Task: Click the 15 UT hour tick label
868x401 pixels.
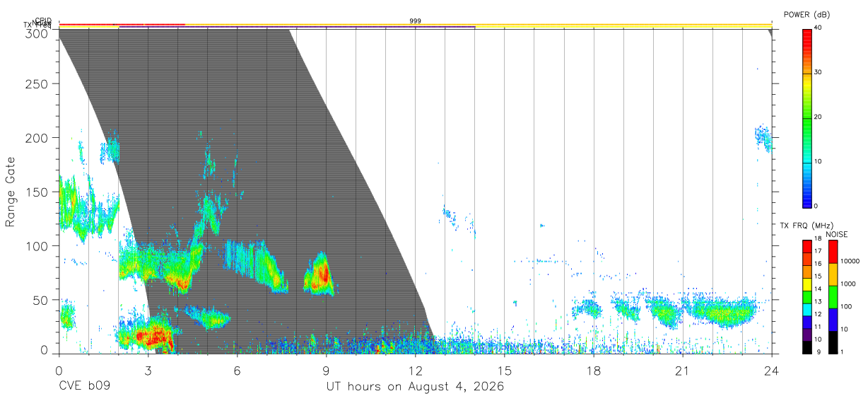Action: click(505, 371)
